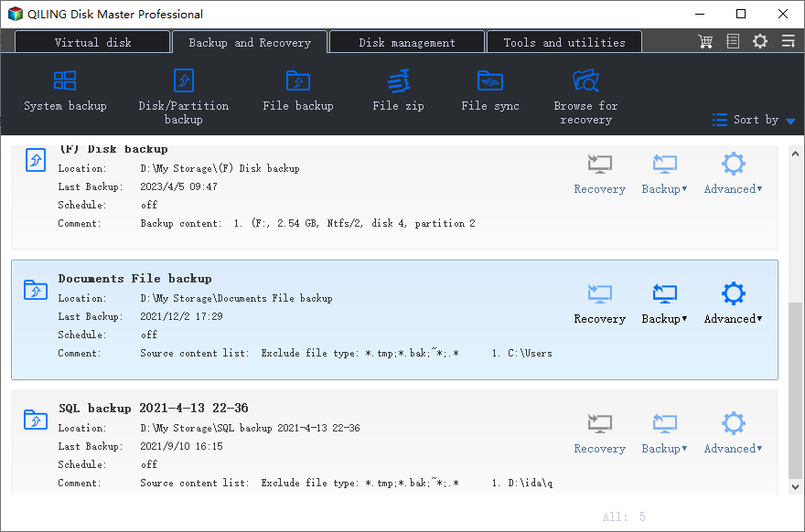
Task: Expand Backup dropdown label for Documents File backup
Action: click(x=664, y=319)
